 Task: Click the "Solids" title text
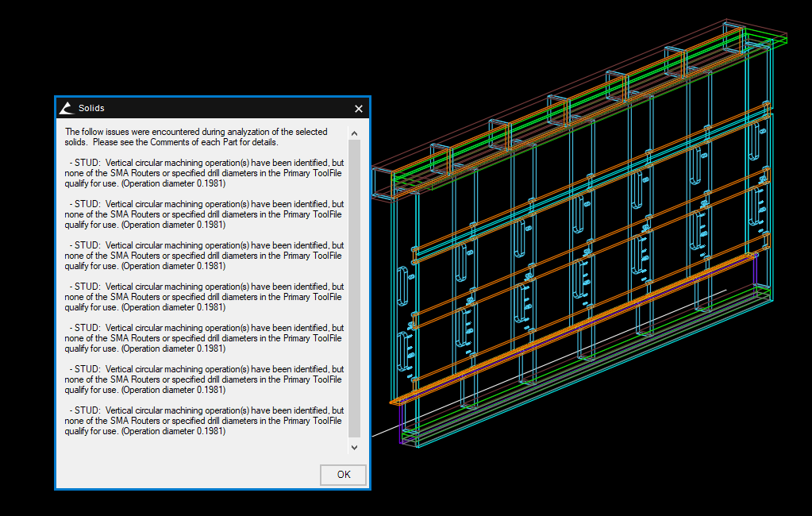pos(91,108)
